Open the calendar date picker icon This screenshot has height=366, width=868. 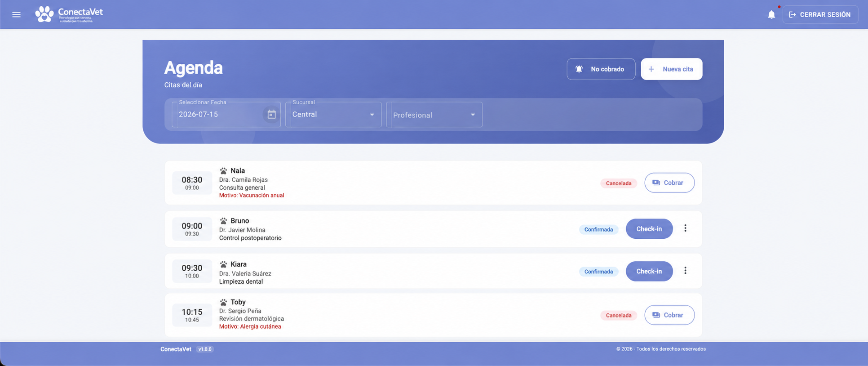click(x=271, y=115)
